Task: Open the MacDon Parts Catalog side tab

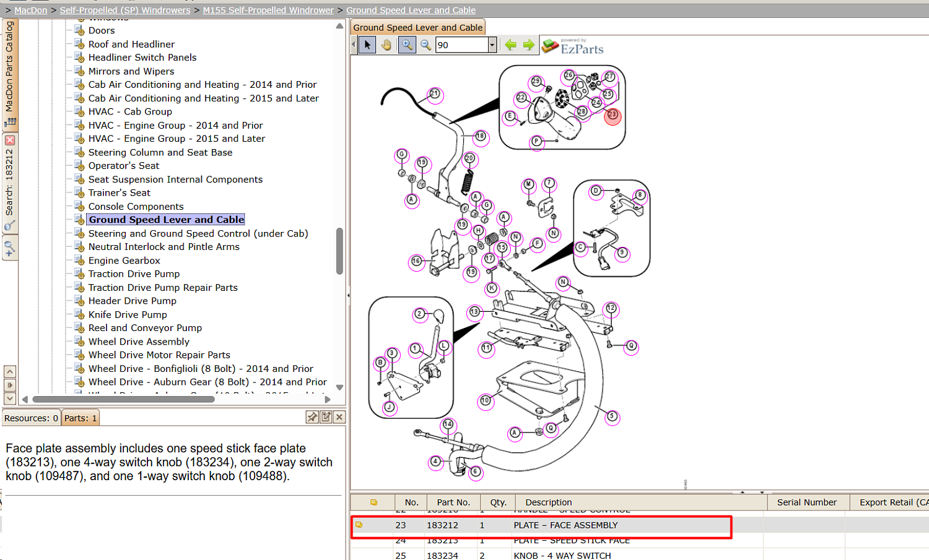Action: 10,74
